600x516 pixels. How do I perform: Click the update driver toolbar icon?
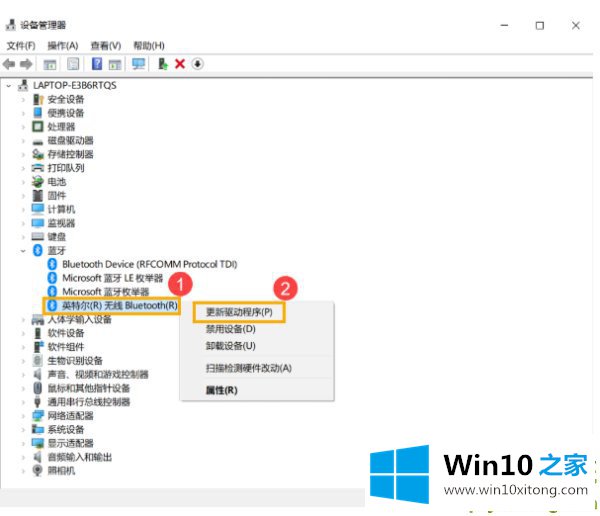(163, 64)
